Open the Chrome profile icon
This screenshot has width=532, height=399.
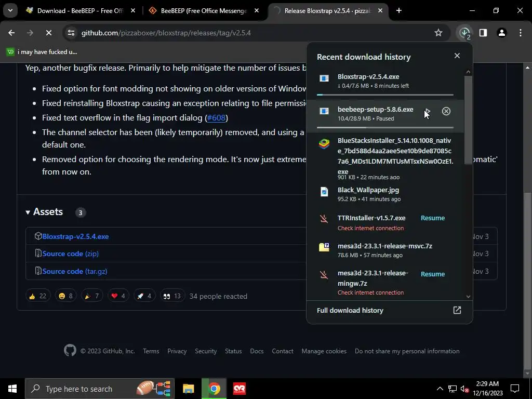tap(502, 33)
